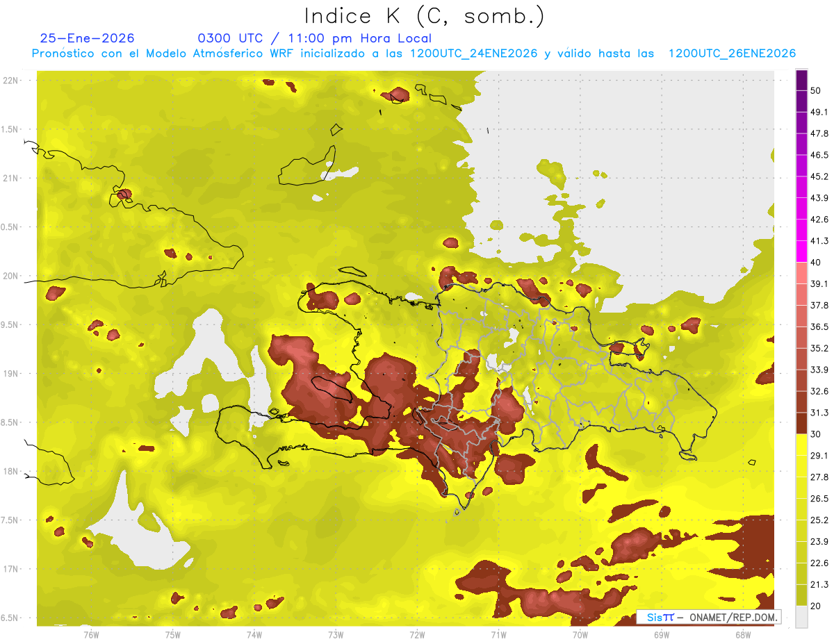This screenshot has width=834, height=644.
Task: Click the magenta swatch between 41.3 and 42.6
Action: coord(801,230)
